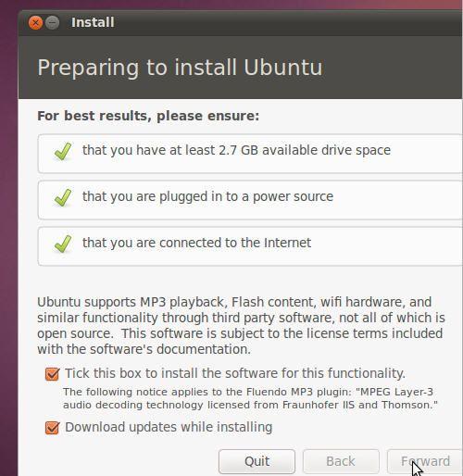Minimize the Install window
This screenshot has width=463, height=476.
pos(52,22)
